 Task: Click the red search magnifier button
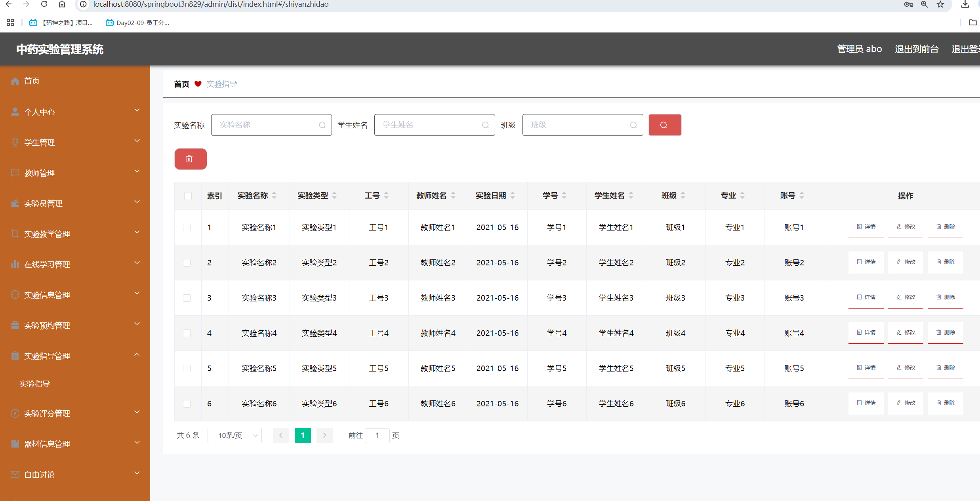(664, 125)
